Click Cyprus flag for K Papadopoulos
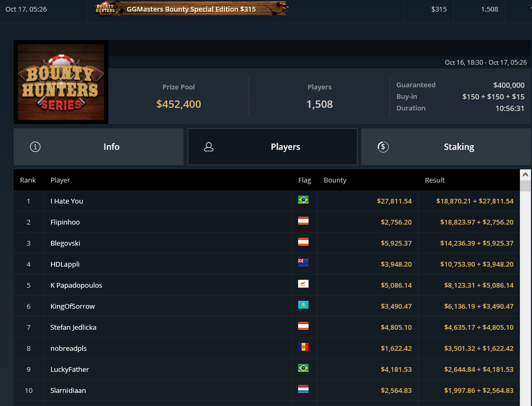 pos(303,284)
